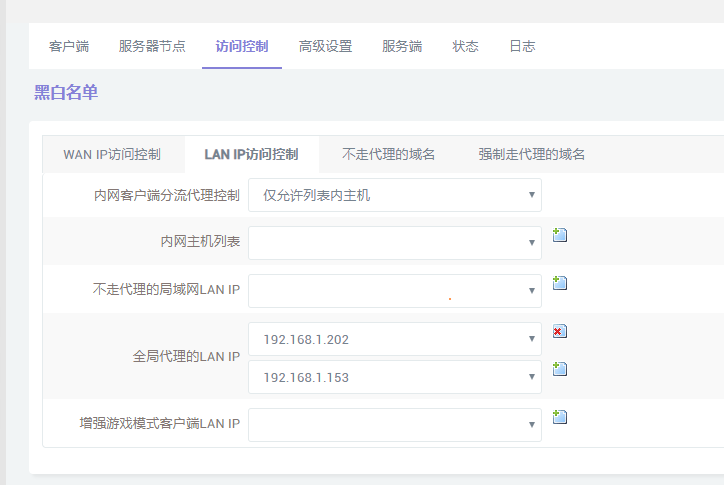Select the 访问控制 tab
The image size is (724, 485).
coord(242,46)
